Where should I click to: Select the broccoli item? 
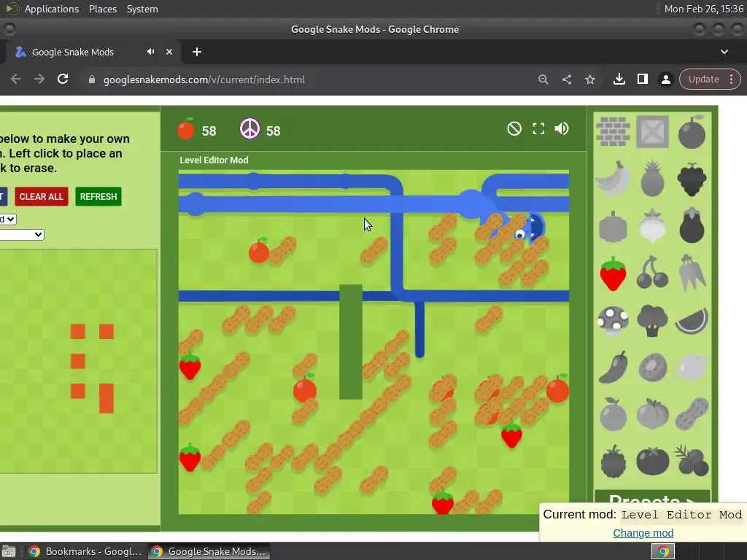coord(652,321)
